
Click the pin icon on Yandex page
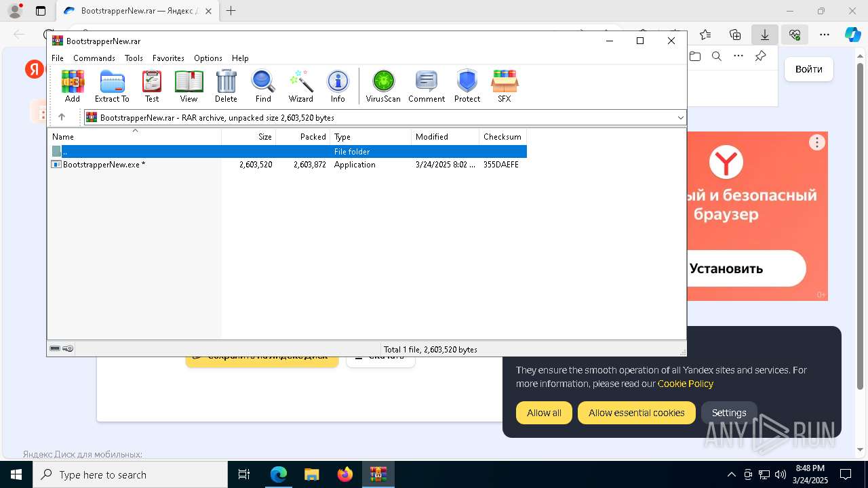(x=761, y=56)
